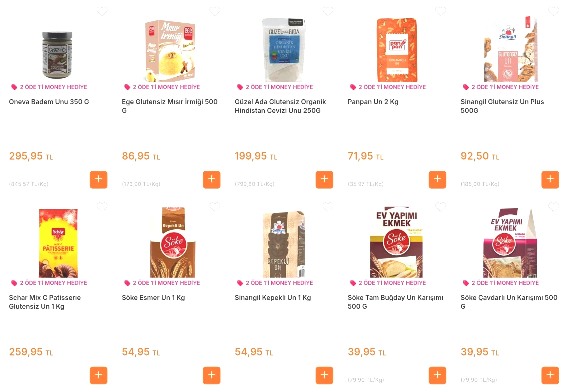
Task: Add Sinangil Glutensiz Un Plus to cart
Action: (x=550, y=179)
